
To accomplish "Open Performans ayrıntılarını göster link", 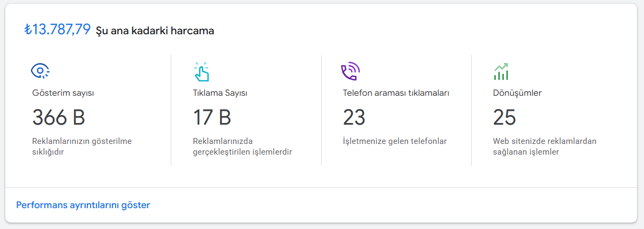I will coord(83,205).
